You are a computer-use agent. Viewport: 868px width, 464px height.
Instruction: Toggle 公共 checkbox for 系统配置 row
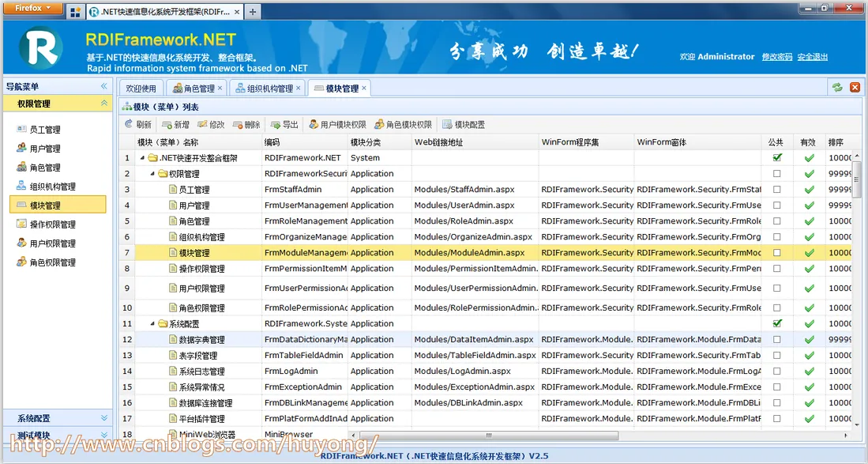point(777,323)
